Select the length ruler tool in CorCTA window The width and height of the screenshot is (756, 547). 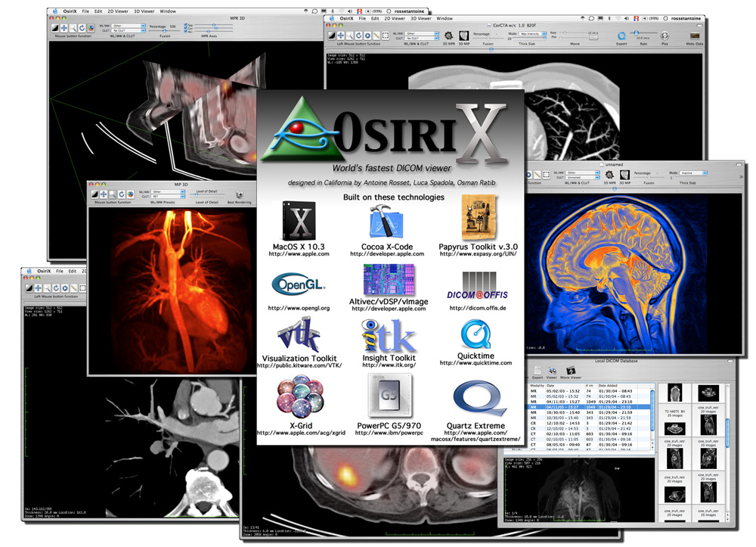click(x=376, y=36)
